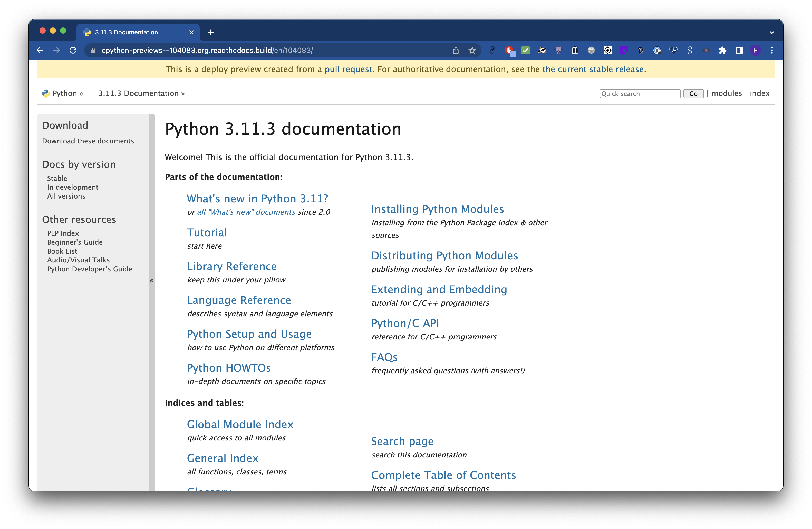Click the Wayback Machine pillars extension icon

tap(575, 51)
